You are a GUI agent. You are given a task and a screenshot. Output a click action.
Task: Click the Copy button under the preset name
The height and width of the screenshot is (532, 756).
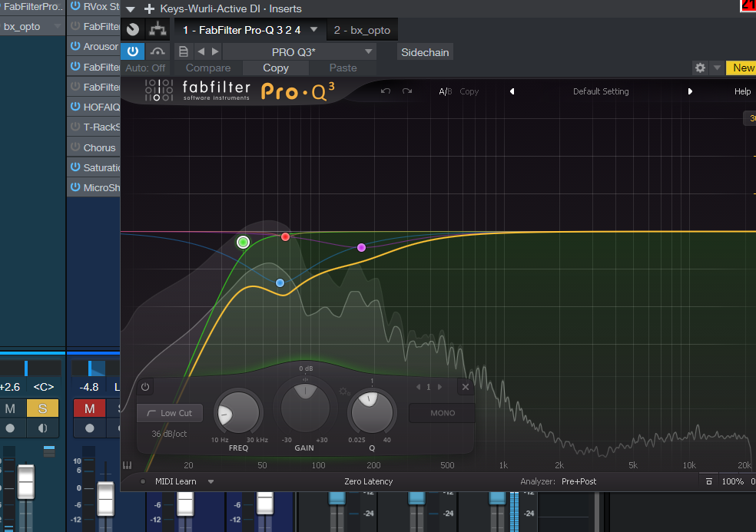(x=276, y=68)
